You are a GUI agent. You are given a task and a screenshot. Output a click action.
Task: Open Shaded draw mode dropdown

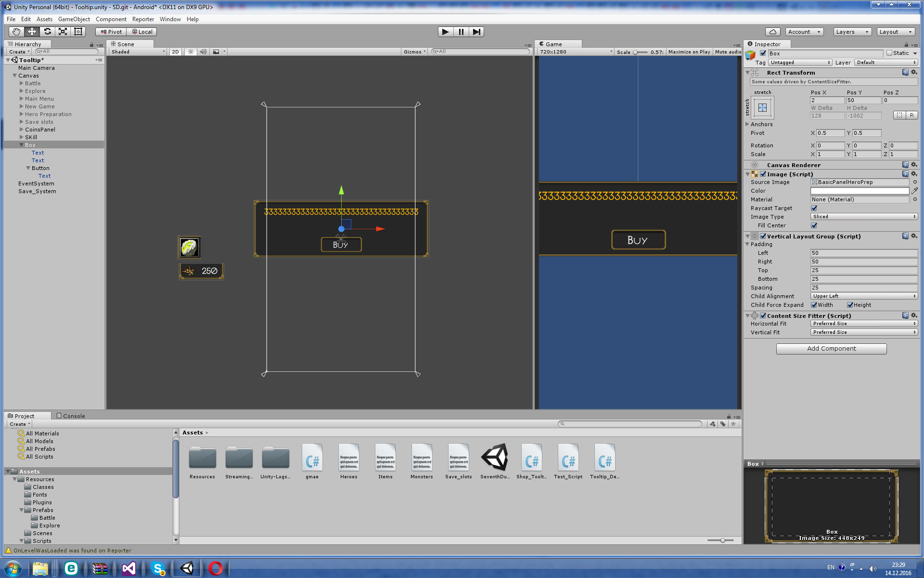138,52
